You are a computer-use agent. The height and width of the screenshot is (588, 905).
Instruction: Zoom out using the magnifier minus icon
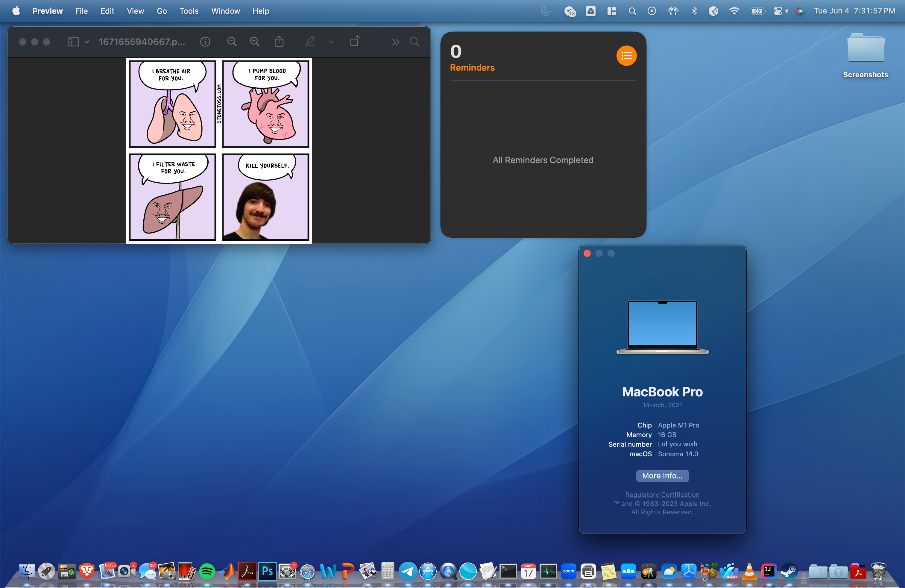[x=232, y=42]
